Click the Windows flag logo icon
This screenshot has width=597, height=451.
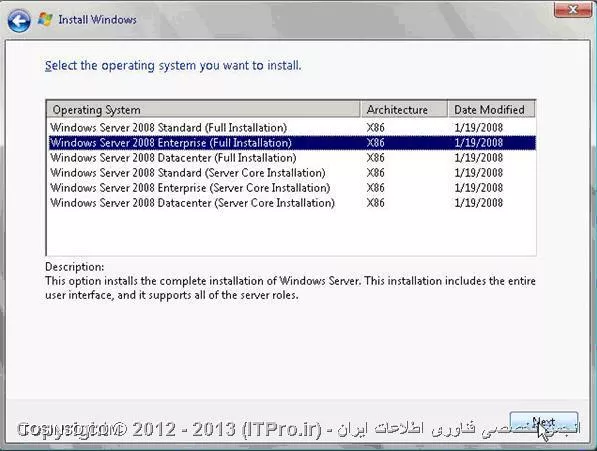45,19
